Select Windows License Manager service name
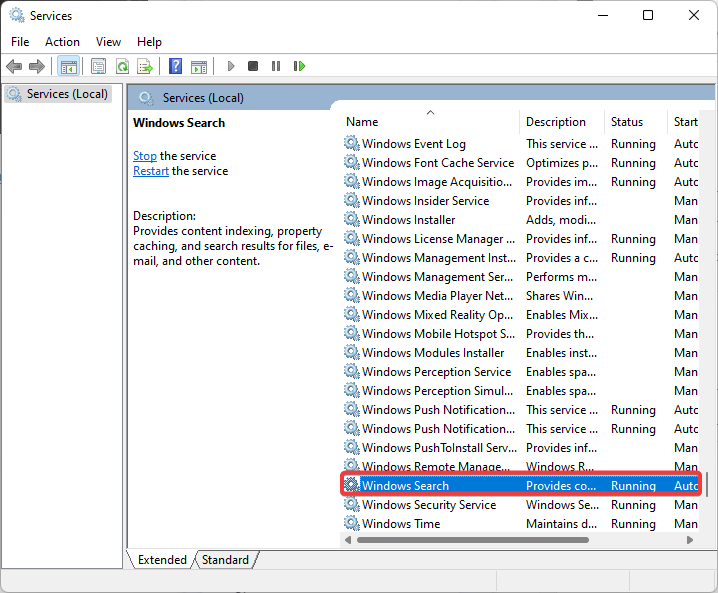 pos(438,239)
